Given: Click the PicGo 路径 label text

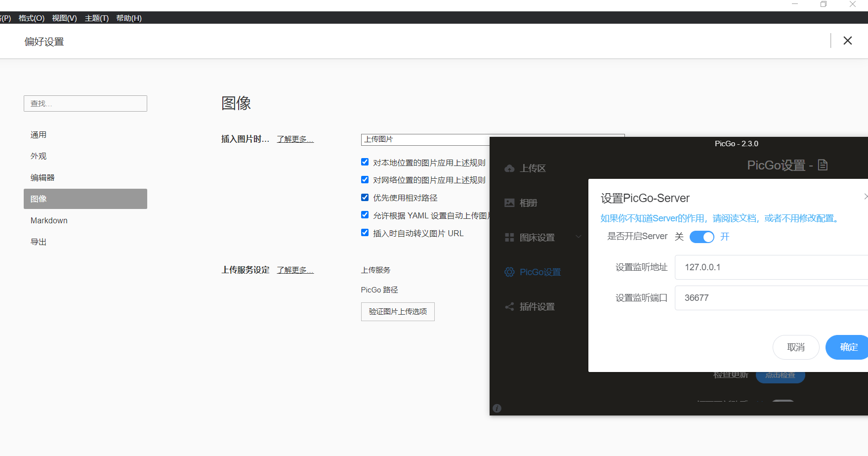Looking at the screenshot, I should click(x=379, y=290).
